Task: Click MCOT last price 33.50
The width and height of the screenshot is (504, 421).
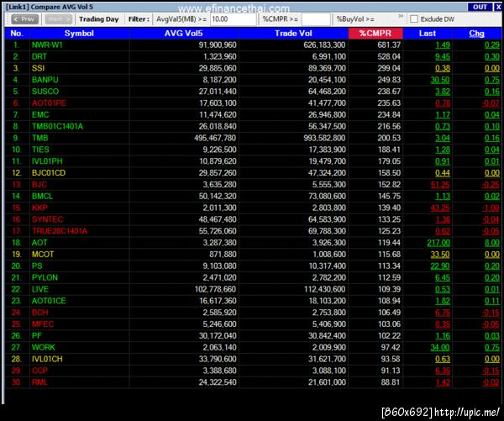Action: click(440, 255)
